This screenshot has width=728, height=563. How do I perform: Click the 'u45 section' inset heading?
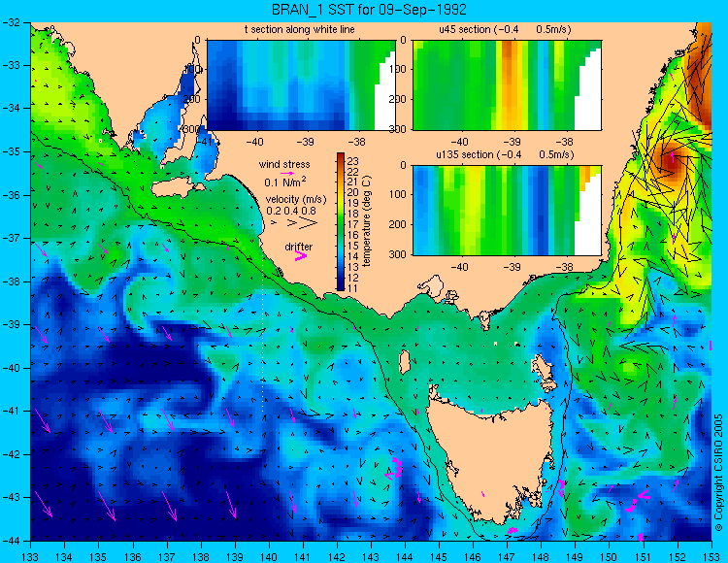point(505,29)
